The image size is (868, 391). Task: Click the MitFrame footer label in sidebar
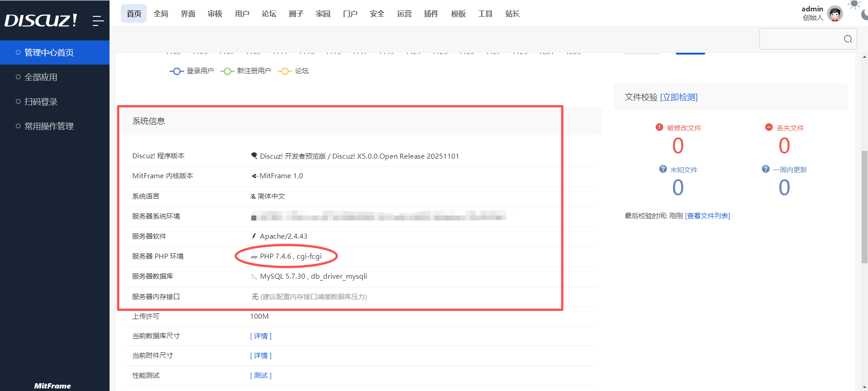[x=53, y=386]
